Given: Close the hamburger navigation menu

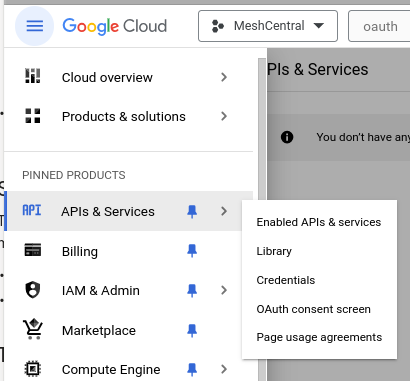Looking at the screenshot, I should [x=35, y=26].
